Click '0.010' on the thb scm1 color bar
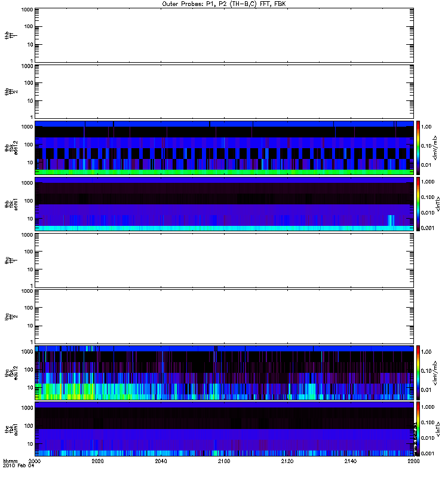448x478 pixels. pyautogui.click(x=428, y=213)
